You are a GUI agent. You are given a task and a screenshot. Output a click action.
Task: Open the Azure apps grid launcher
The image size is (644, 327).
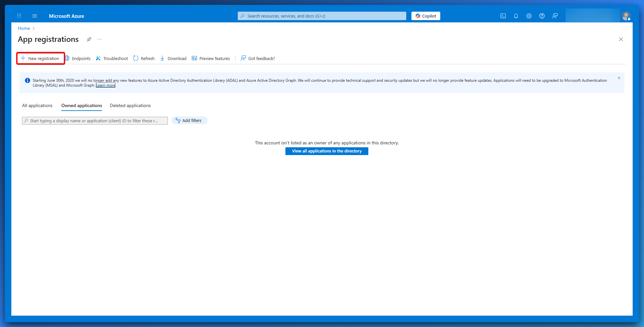point(19,16)
